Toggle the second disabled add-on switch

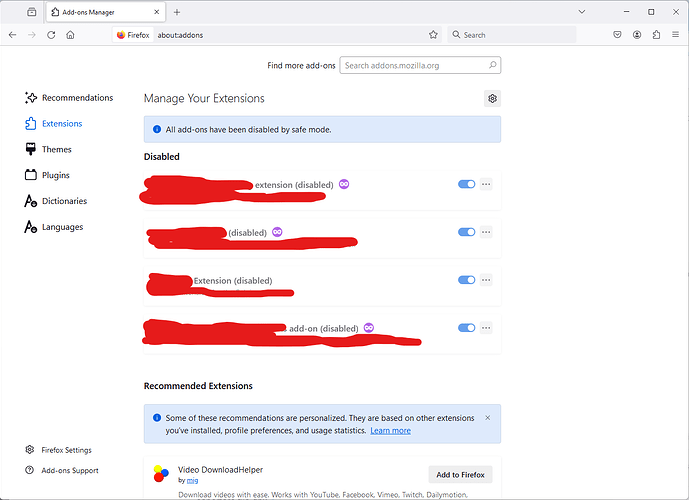(x=466, y=232)
